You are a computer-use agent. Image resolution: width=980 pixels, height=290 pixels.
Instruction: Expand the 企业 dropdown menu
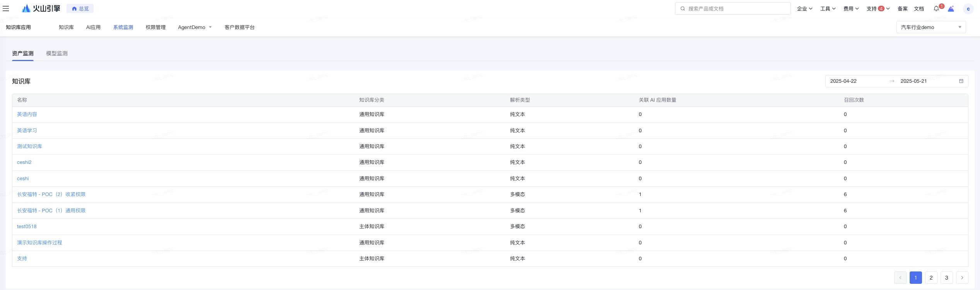pyautogui.click(x=804, y=9)
